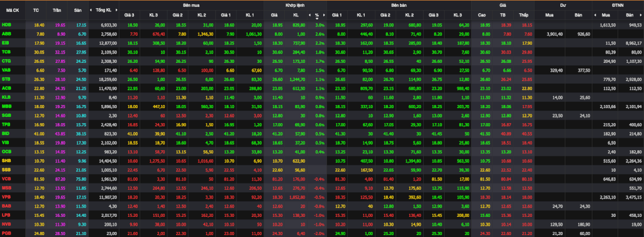The image size is (644, 237).
Task: Select stock ticker PGB
Action: 6,232
